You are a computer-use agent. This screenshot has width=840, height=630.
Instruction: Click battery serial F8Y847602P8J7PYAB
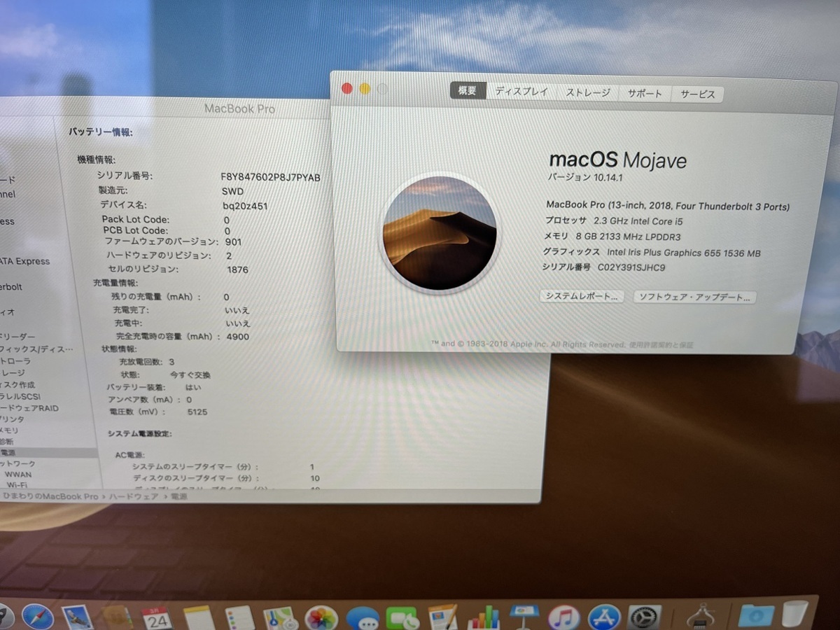270,177
